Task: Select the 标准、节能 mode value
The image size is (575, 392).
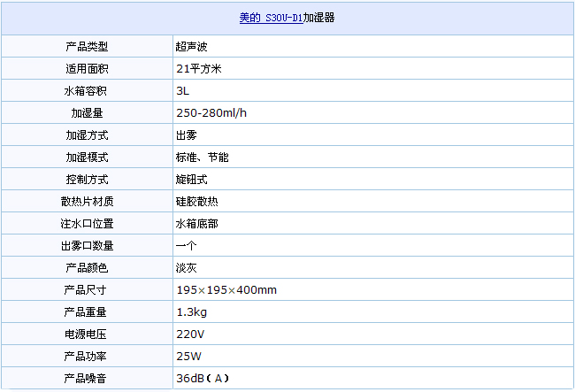Action: pos(203,157)
